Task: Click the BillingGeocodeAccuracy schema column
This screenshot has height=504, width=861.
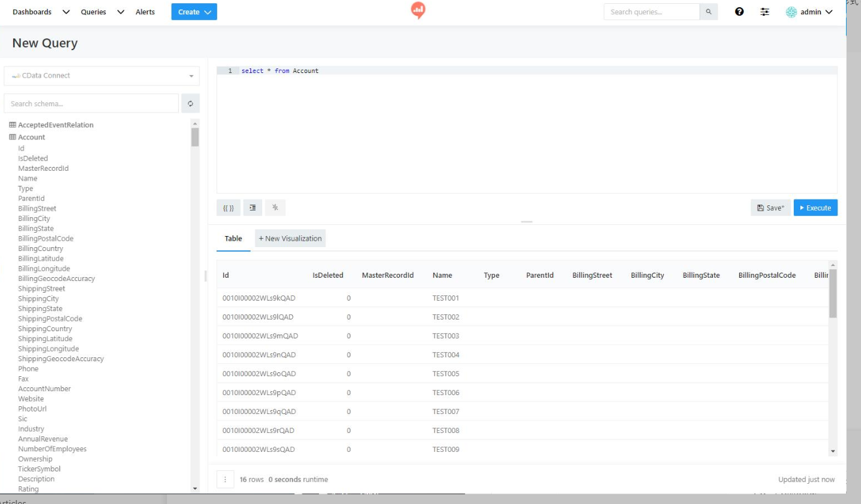Action: tap(57, 278)
